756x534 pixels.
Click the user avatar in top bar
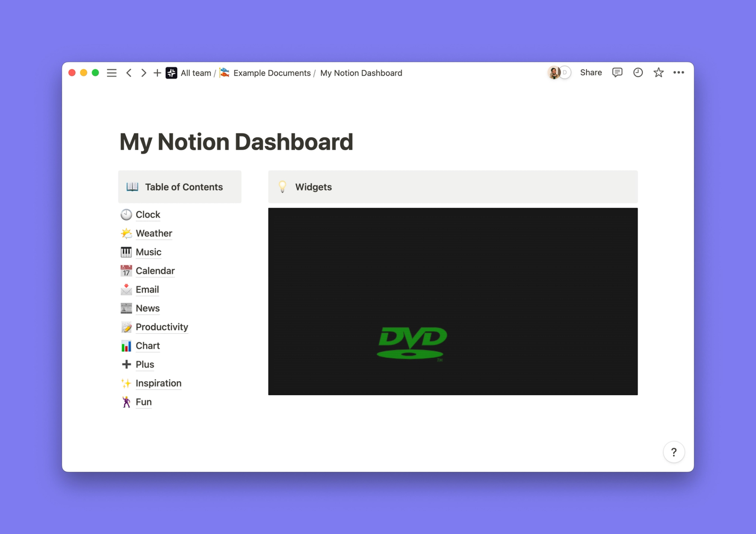[554, 72]
